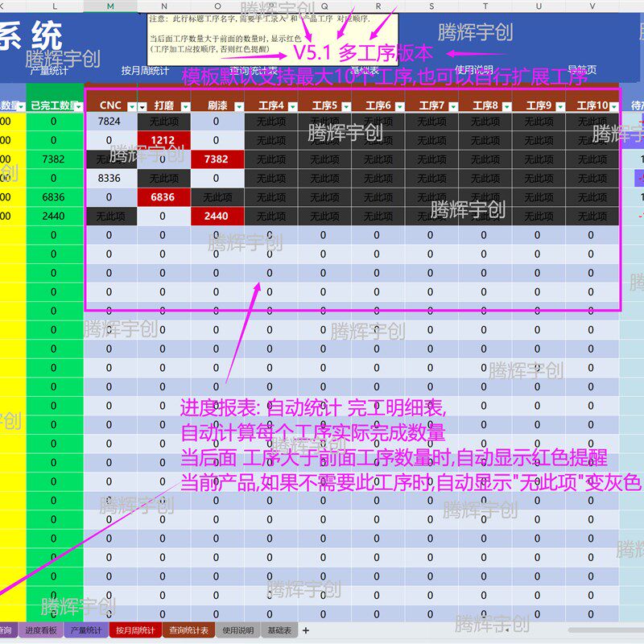Select column M header
Image resolution: width=644 pixels, height=644 pixels.
110,6
